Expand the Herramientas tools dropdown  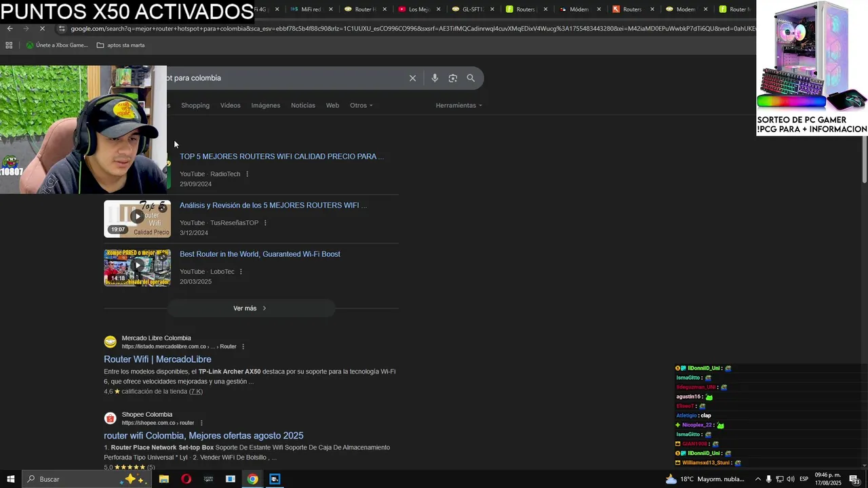(x=459, y=105)
